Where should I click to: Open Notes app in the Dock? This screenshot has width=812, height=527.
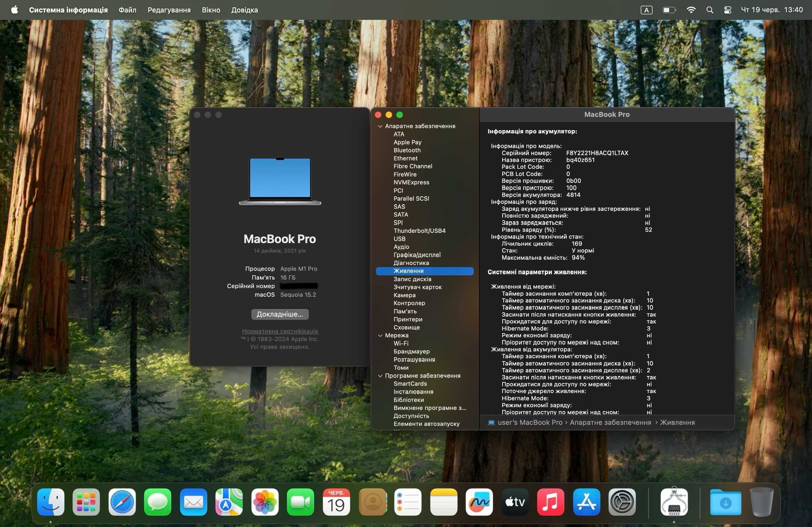point(443,502)
